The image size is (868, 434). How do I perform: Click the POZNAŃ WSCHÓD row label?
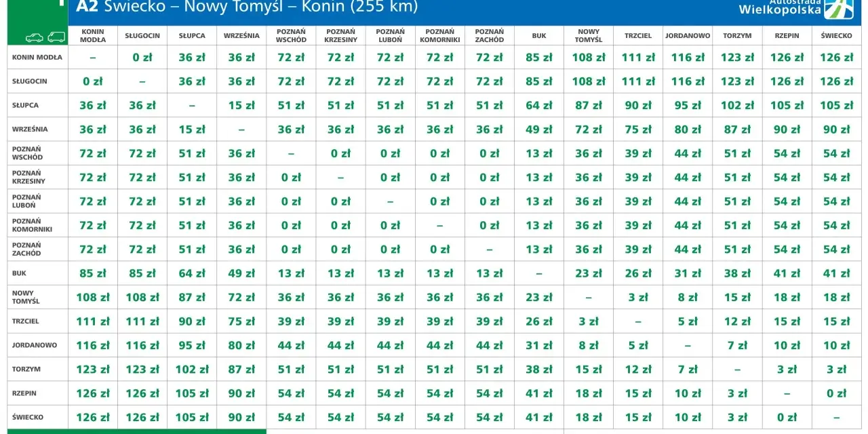[x=27, y=153]
